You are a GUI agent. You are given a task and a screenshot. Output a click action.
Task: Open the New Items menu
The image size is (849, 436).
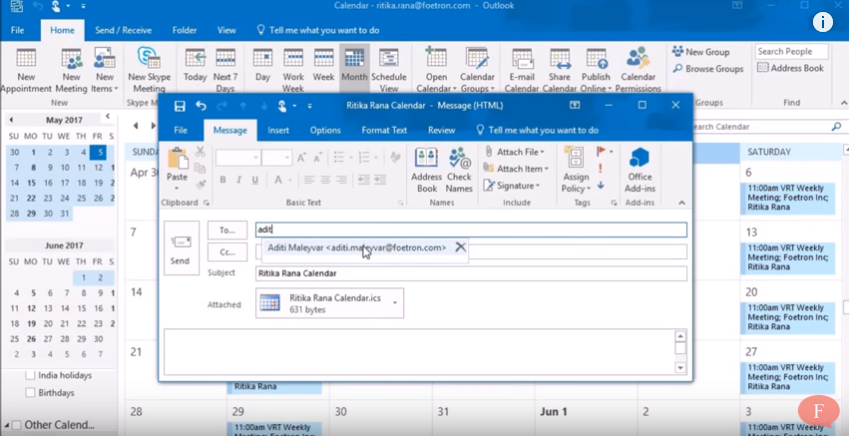coord(105,70)
